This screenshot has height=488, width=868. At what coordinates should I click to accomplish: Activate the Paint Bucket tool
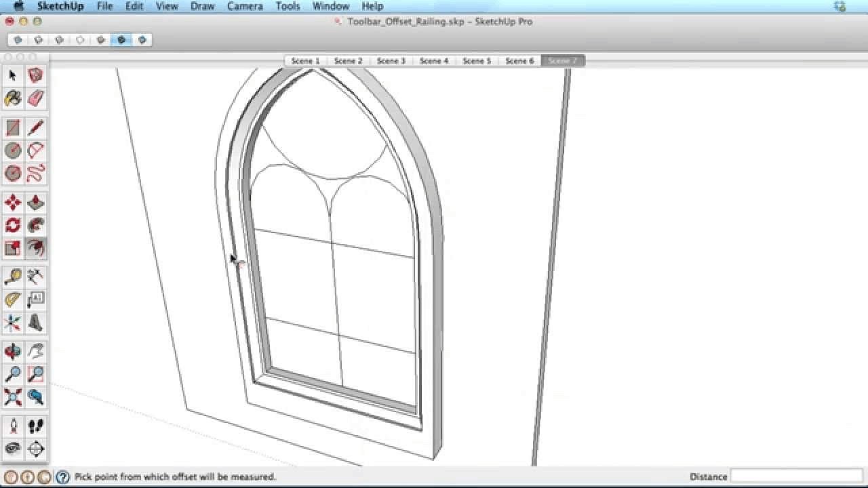(13, 98)
